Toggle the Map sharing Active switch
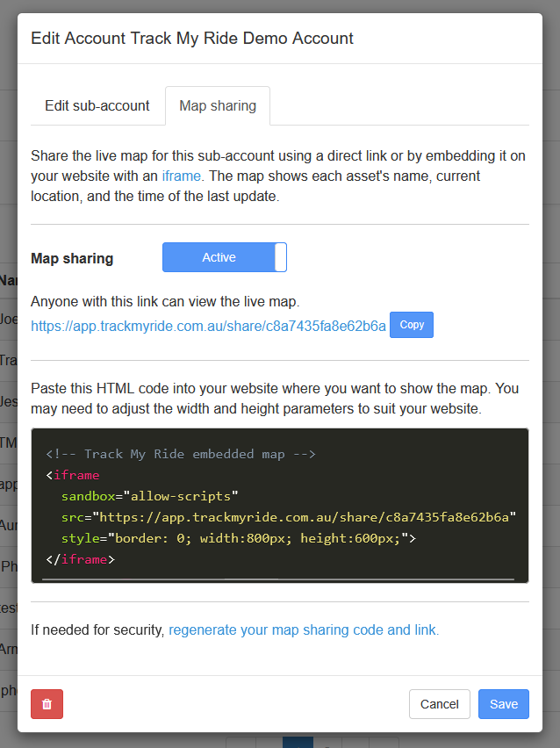560x748 pixels. (224, 257)
